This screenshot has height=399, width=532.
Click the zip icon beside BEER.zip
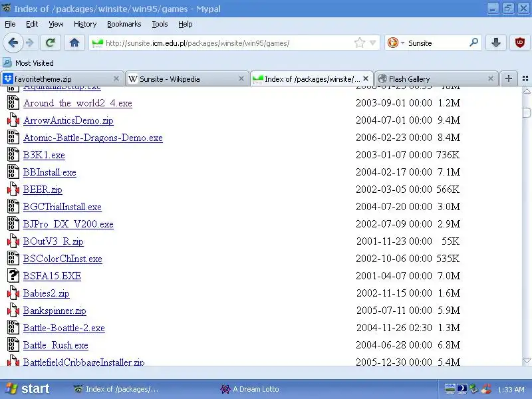(13, 190)
